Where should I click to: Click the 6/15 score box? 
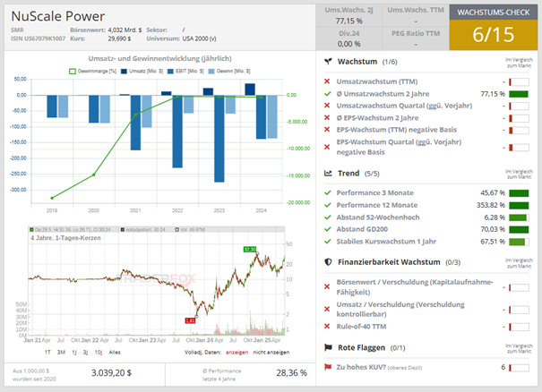pyautogui.click(x=494, y=35)
